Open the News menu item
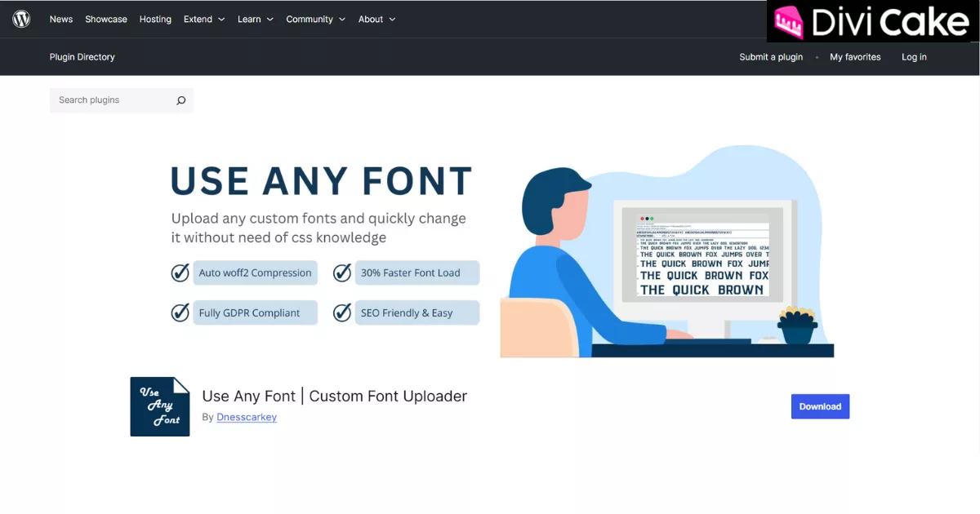The height and width of the screenshot is (514, 980). (61, 19)
